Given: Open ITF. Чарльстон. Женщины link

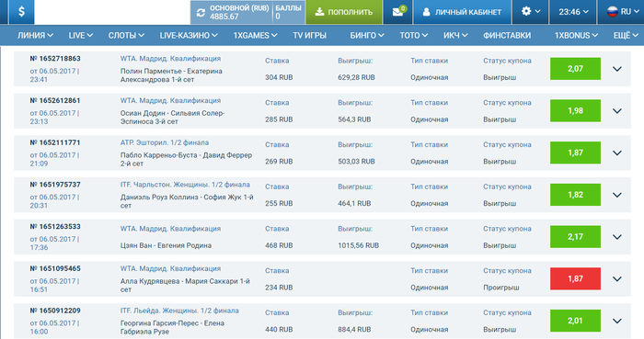Looking at the screenshot, I should point(185,185).
